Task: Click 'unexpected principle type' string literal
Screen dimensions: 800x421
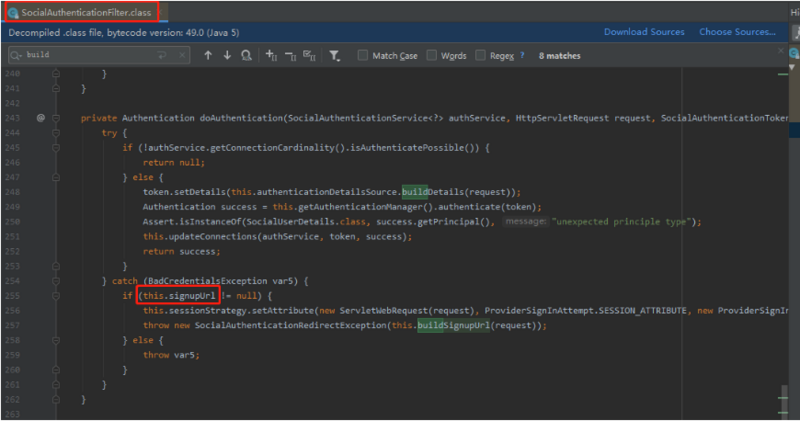Action: 621,221
